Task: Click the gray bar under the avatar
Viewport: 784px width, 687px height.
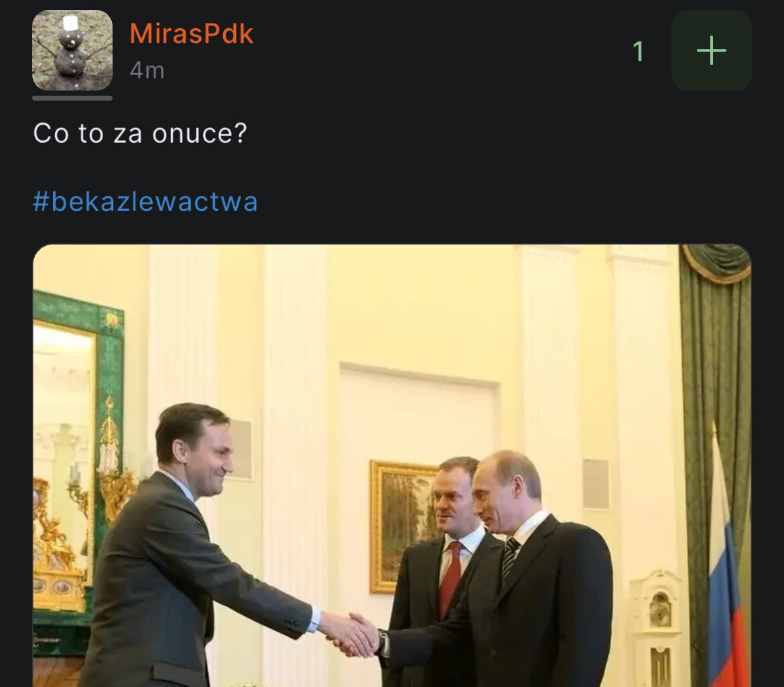Action: pyautogui.click(x=72, y=98)
